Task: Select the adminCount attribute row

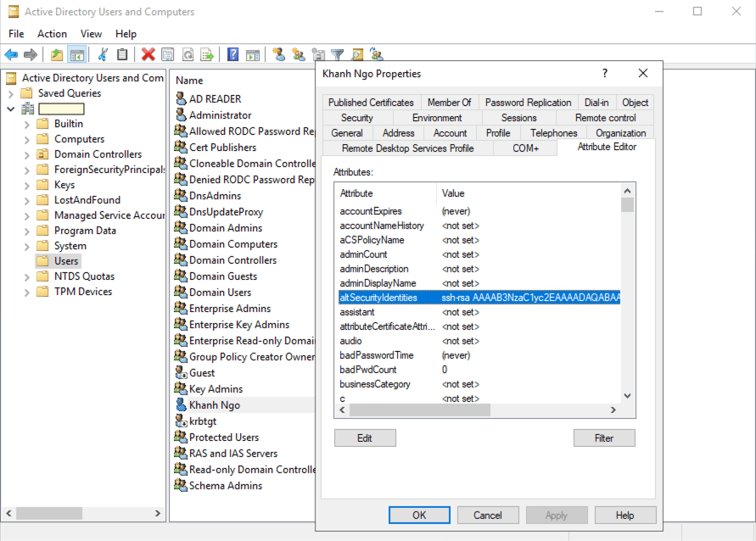Action: click(x=479, y=254)
